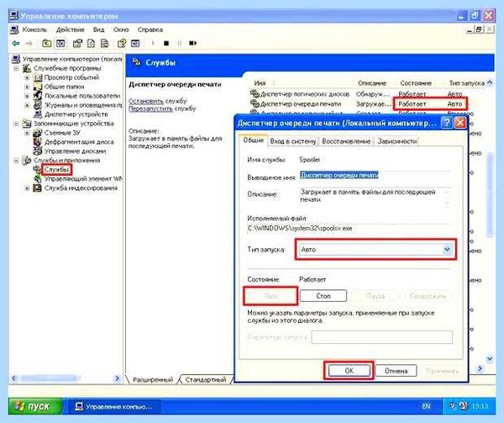This screenshot has height=423, width=504.
Task: Open the Properties toolbar icon
Action: click(x=77, y=43)
